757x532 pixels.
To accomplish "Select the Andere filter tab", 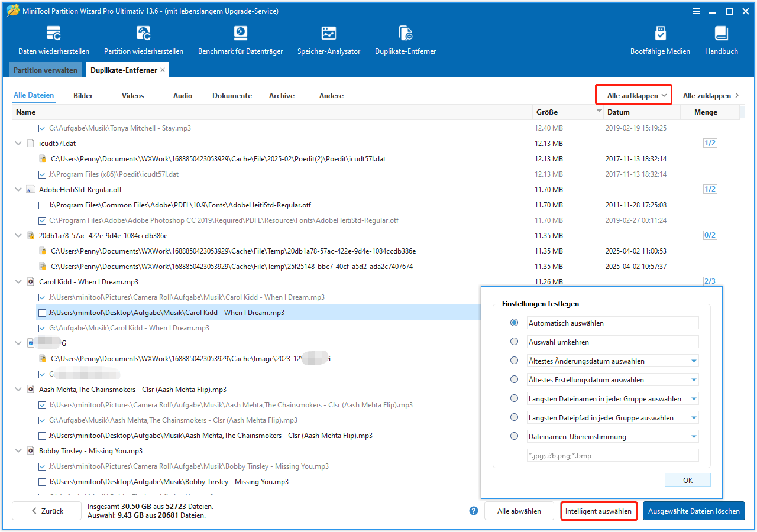I will point(331,96).
